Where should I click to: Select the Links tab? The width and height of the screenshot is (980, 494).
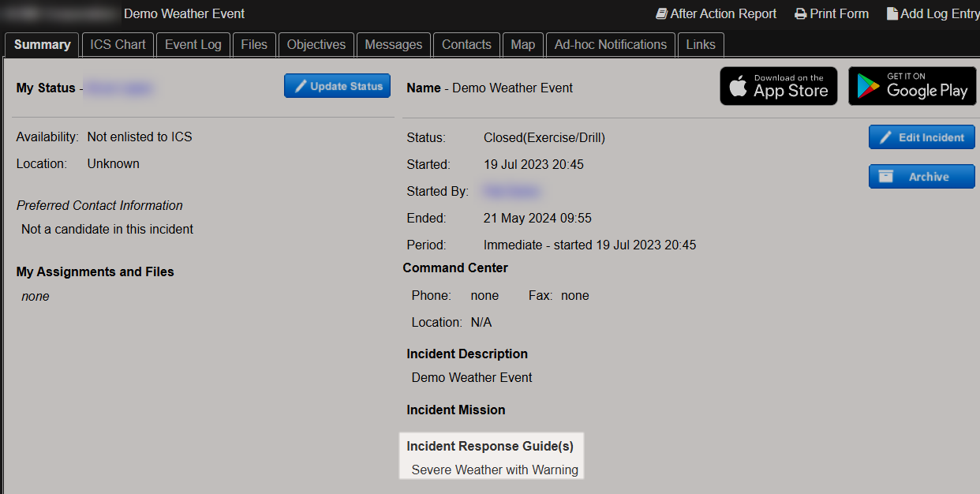700,45
